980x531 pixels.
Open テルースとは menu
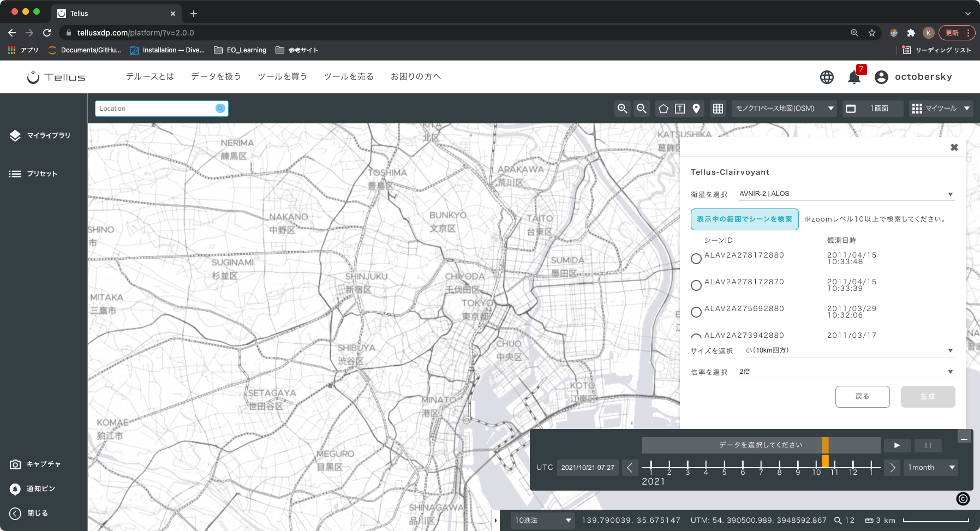150,77
